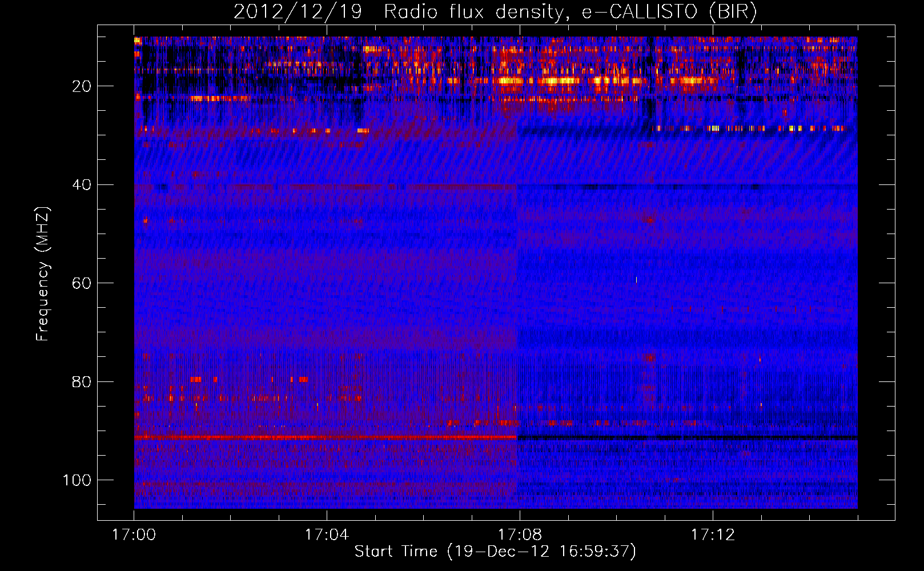The width and height of the screenshot is (924, 571).
Task: Click the "20" frequency tick label
Action: tap(82, 86)
